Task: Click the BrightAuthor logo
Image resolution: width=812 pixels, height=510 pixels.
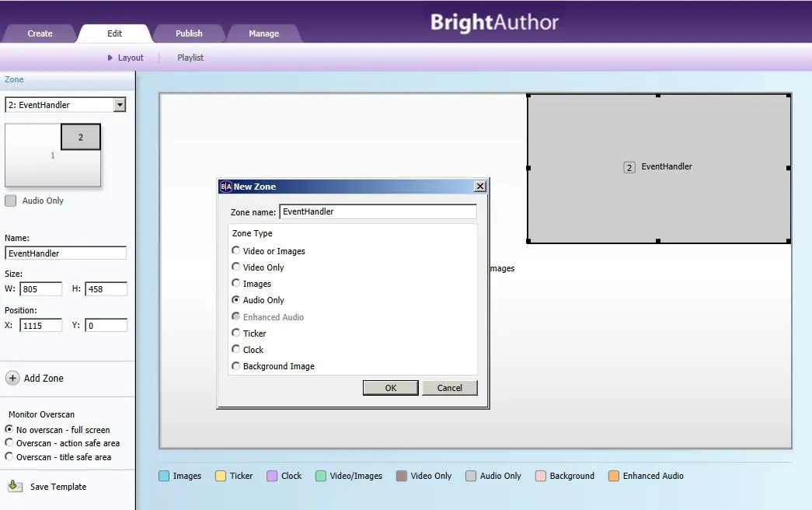Action: tap(494, 23)
